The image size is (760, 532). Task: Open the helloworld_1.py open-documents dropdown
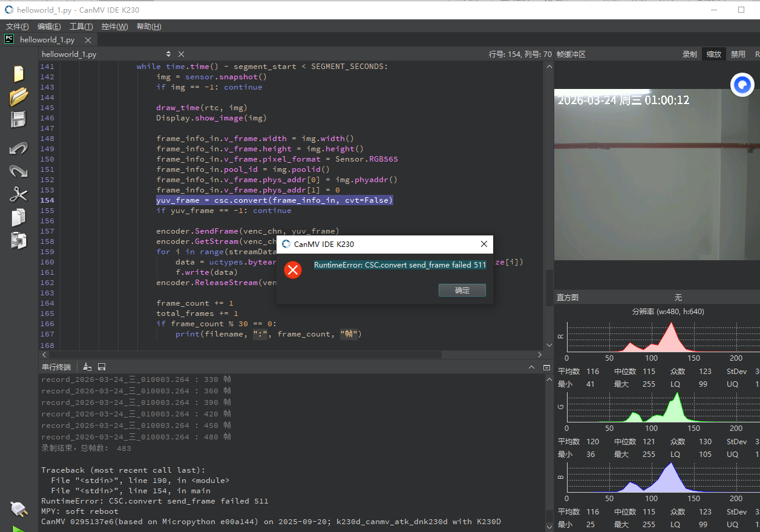pyautogui.click(x=106, y=54)
